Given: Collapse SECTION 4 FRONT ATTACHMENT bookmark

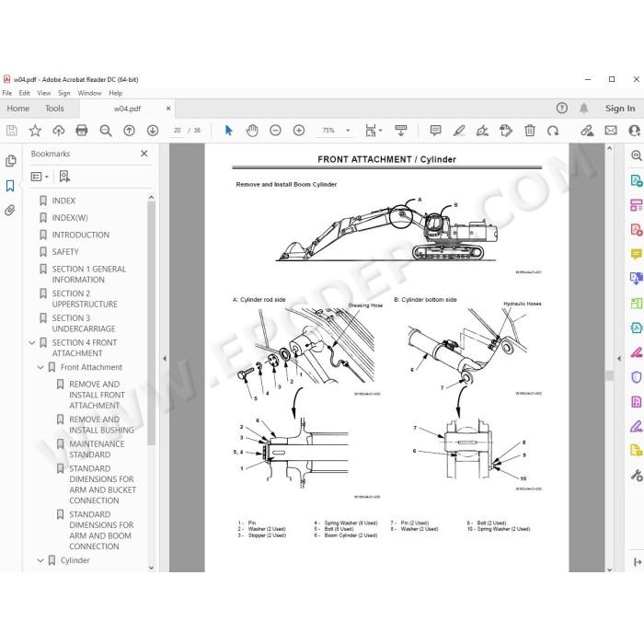Looking at the screenshot, I should pos(31,342).
